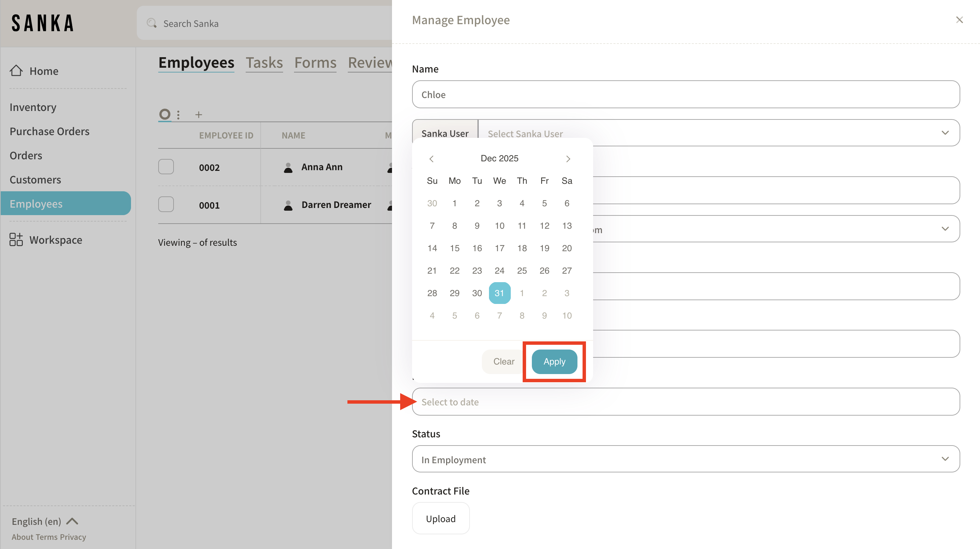Click the search magnifier icon
Screen dimensions: 980x549
coord(152,23)
